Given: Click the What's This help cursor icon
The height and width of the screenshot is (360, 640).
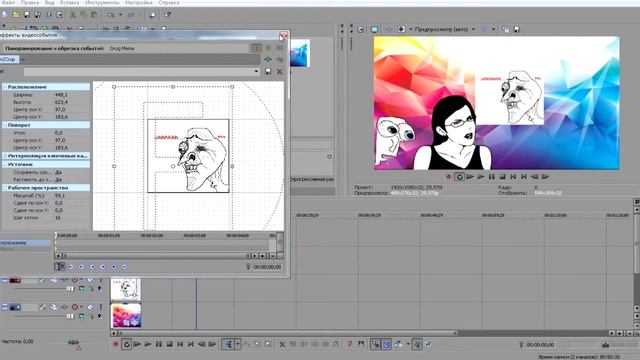Looking at the screenshot, I should 167,15.
